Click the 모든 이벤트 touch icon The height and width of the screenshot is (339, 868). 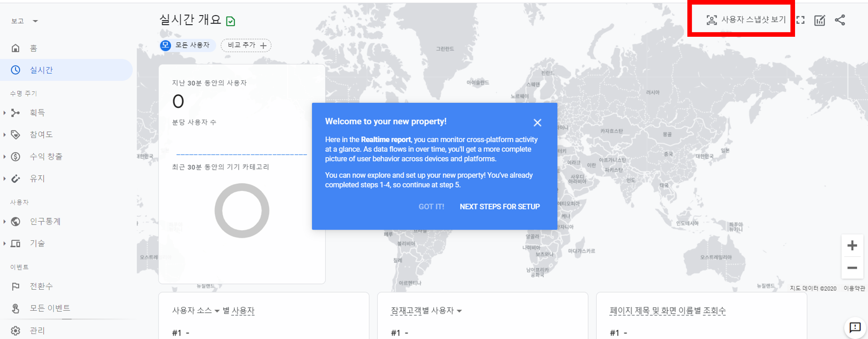[16, 308]
